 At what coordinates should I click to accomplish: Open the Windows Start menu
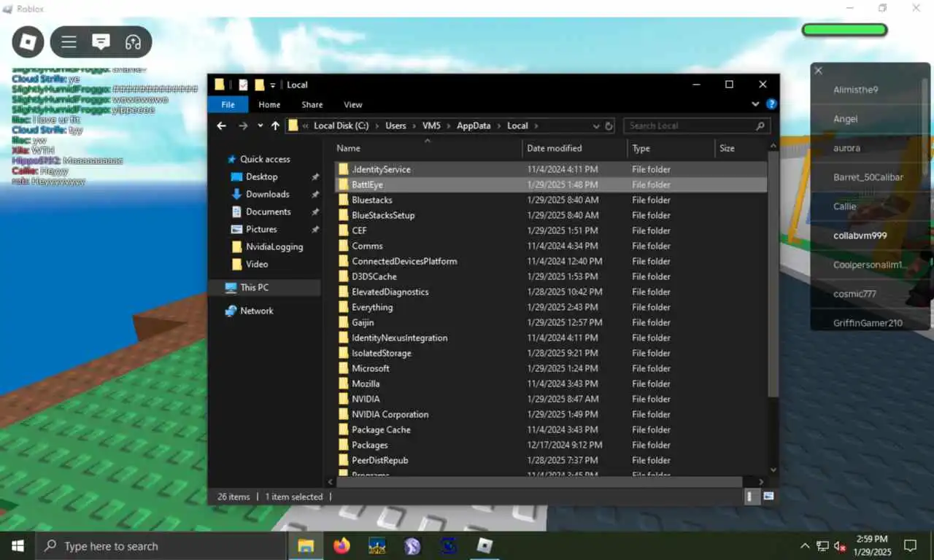click(x=18, y=545)
